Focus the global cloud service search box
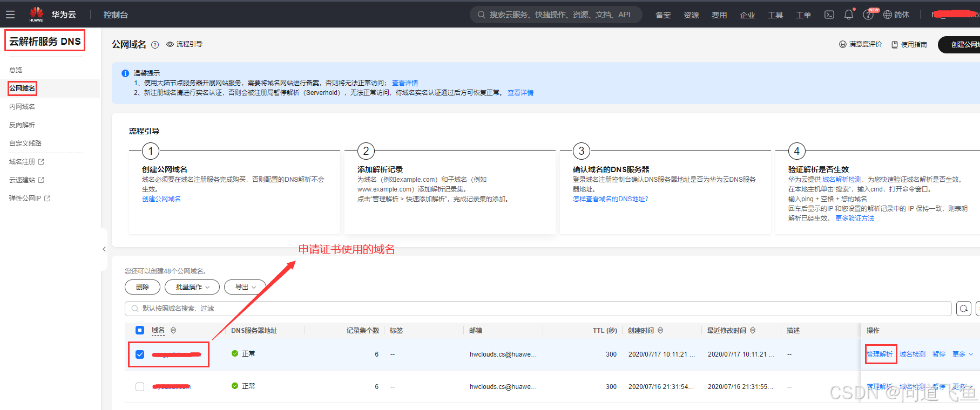980x410 pixels. [x=556, y=15]
